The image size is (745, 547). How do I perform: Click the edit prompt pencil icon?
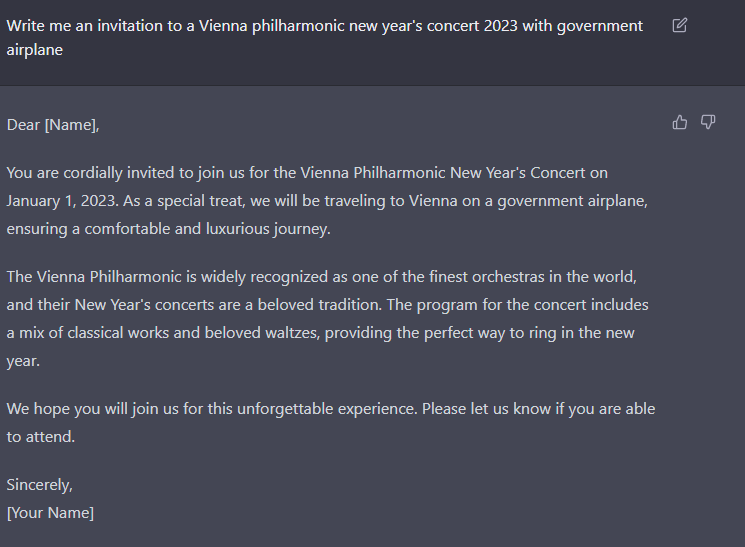pyautogui.click(x=680, y=25)
